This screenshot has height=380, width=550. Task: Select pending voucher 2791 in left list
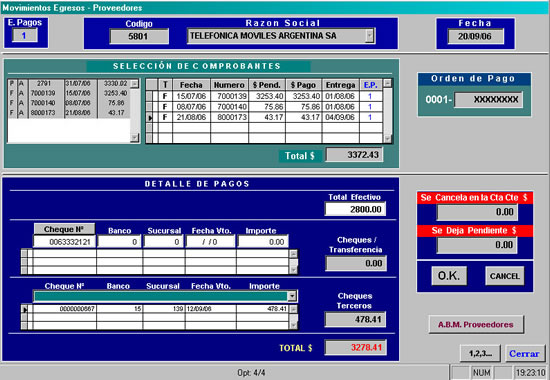click(69, 84)
